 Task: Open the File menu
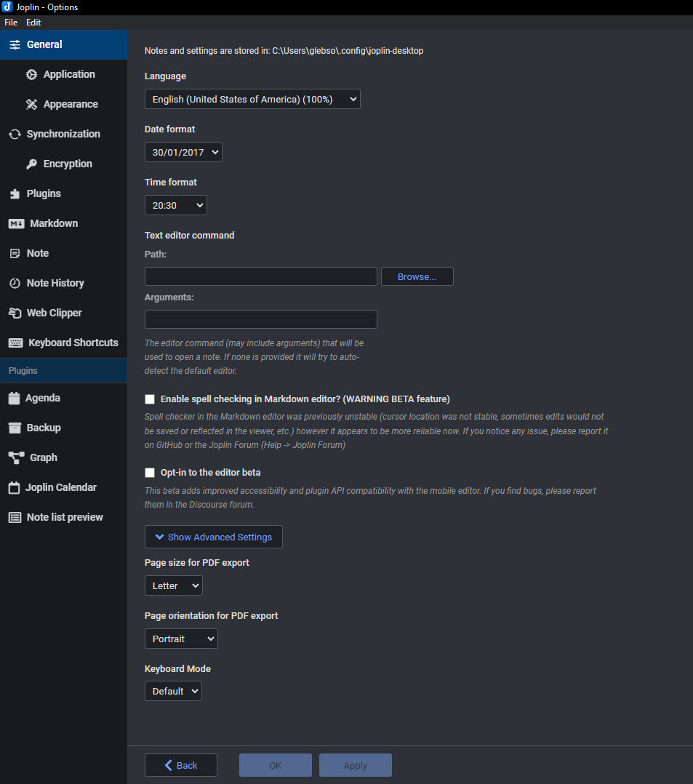pyautogui.click(x=11, y=23)
